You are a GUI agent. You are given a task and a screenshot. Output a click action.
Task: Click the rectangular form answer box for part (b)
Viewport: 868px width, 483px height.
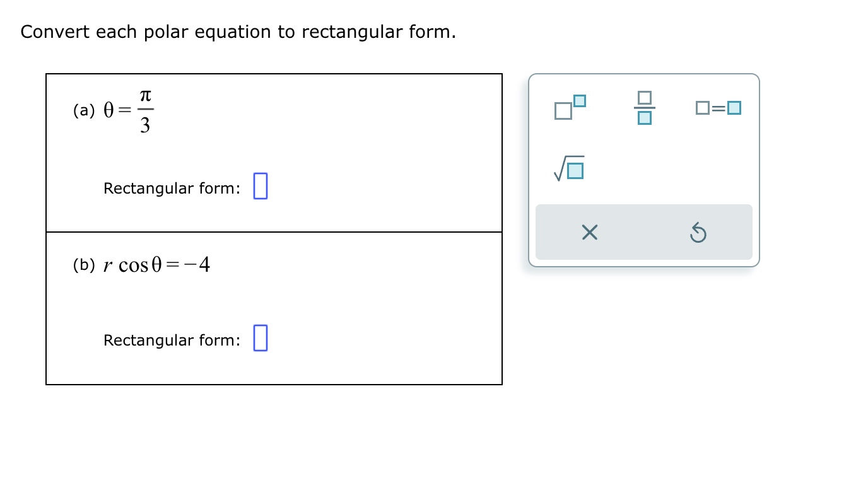[x=260, y=338]
